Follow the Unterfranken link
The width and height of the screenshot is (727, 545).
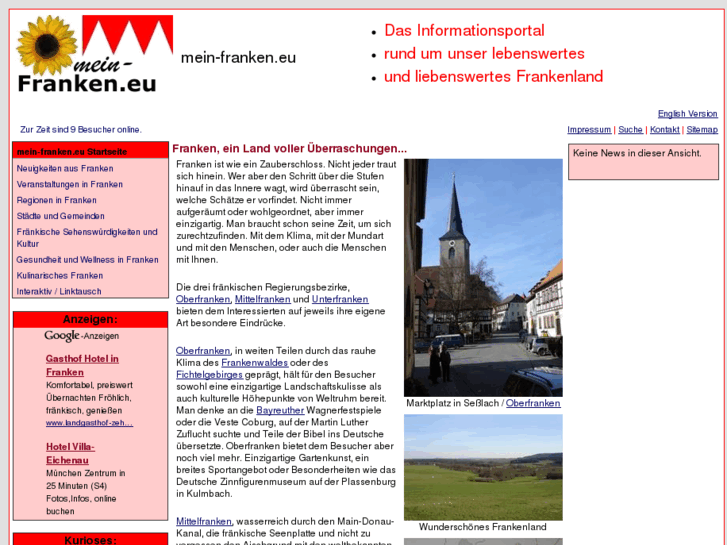coord(340,299)
